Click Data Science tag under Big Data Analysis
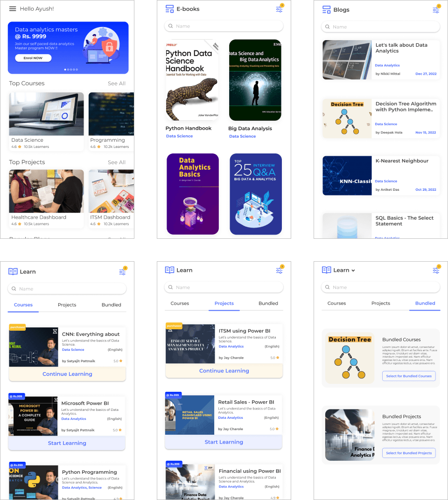Viewport: 448px width, 500px height. (243, 136)
